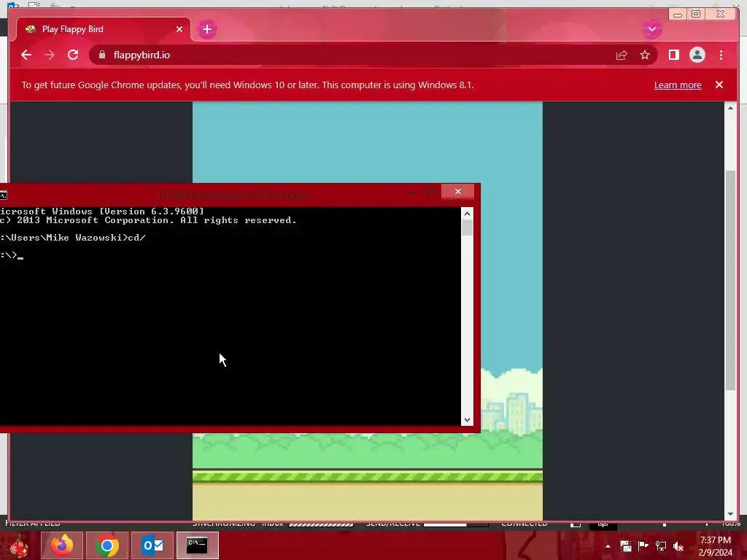The width and height of the screenshot is (747, 560).
Task: Dismiss the Chrome update notification bar
Action: 719,85
